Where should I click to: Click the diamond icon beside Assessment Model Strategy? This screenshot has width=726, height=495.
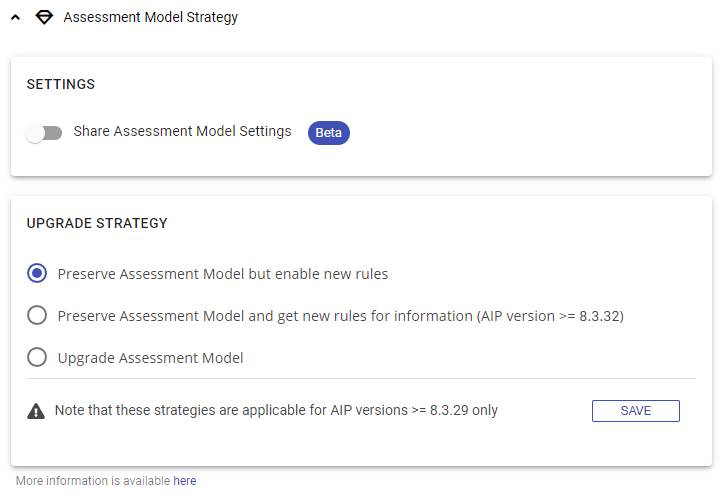44,17
